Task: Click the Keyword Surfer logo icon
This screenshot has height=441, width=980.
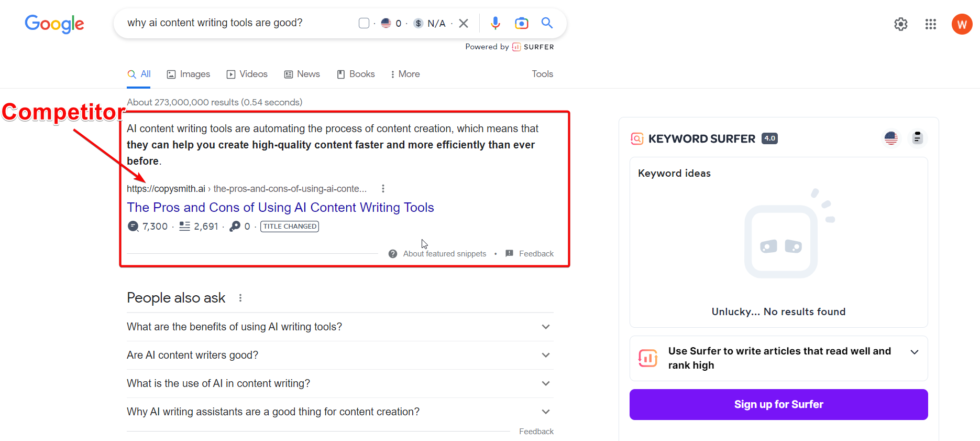Action: click(x=637, y=138)
